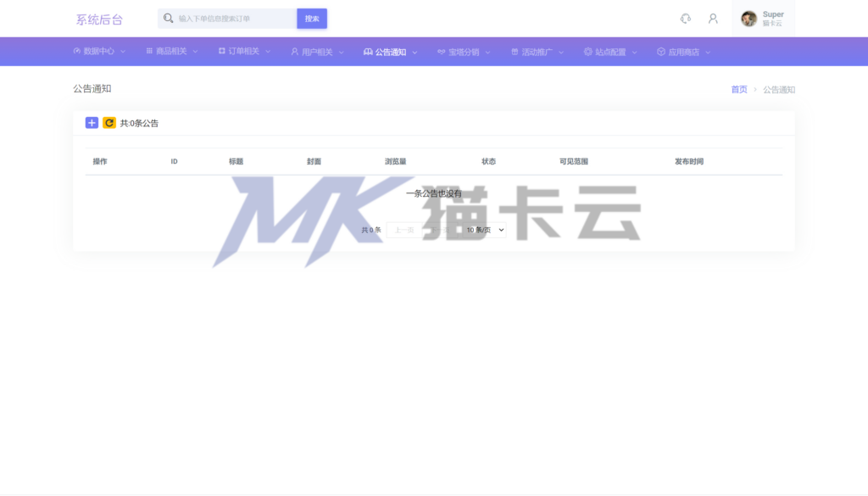Open the 10条/页 page size dropdown
Screen dimensions: 868x496
tap(484, 230)
